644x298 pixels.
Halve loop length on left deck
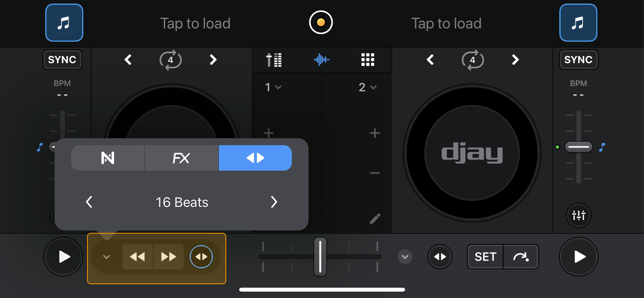pyautogui.click(x=128, y=60)
